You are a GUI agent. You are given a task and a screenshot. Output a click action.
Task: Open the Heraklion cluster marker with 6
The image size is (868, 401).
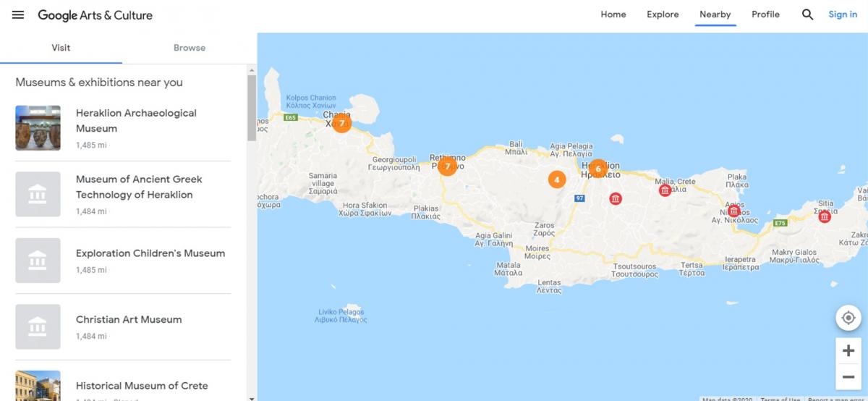[597, 169]
